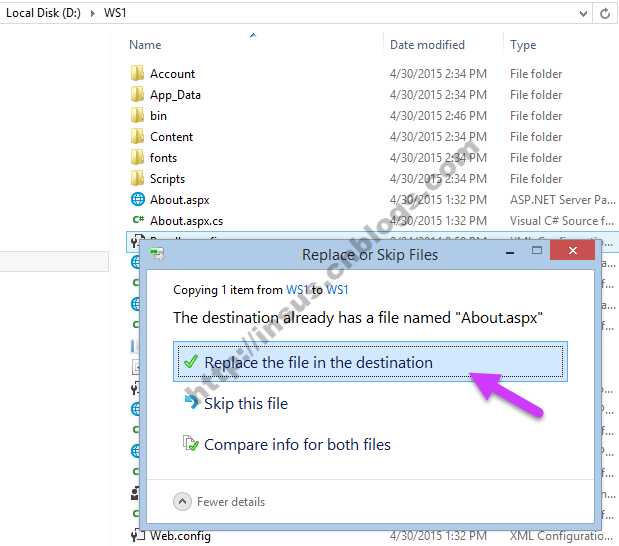Viewport: 619px width, 546px height.
Task: Maximize the Replace or Skip Files dialog
Action: [536, 250]
